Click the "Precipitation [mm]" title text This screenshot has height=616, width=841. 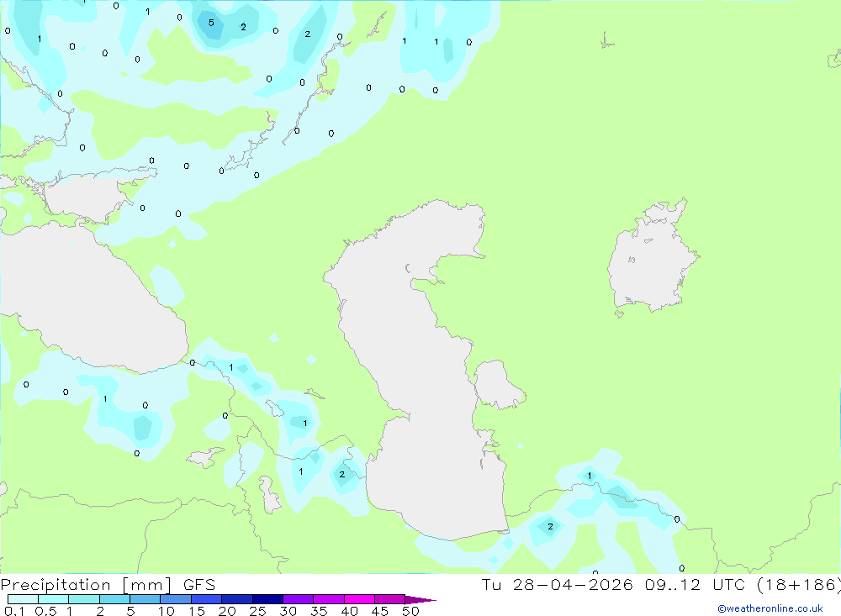click(86, 585)
